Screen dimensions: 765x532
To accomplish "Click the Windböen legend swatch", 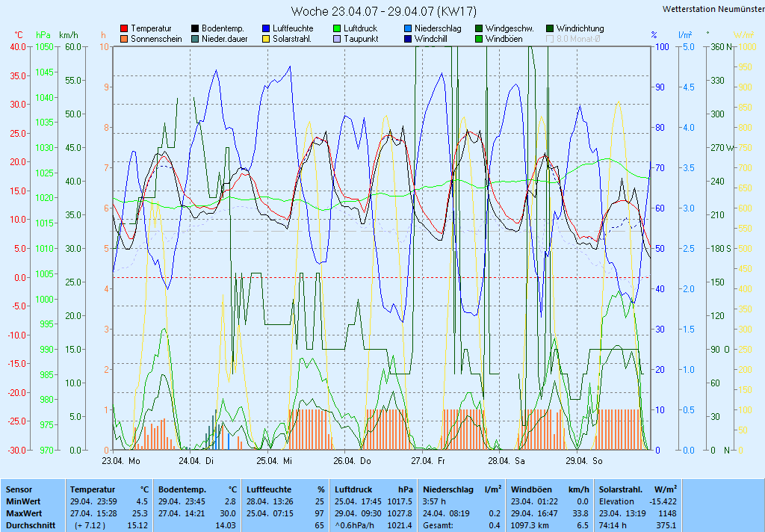I will 479,39.
